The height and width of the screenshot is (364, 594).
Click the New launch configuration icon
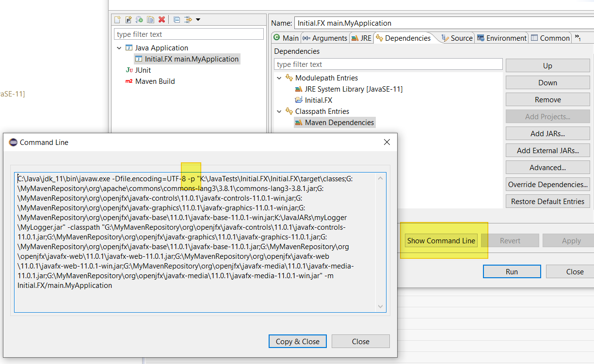(x=117, y=20)
